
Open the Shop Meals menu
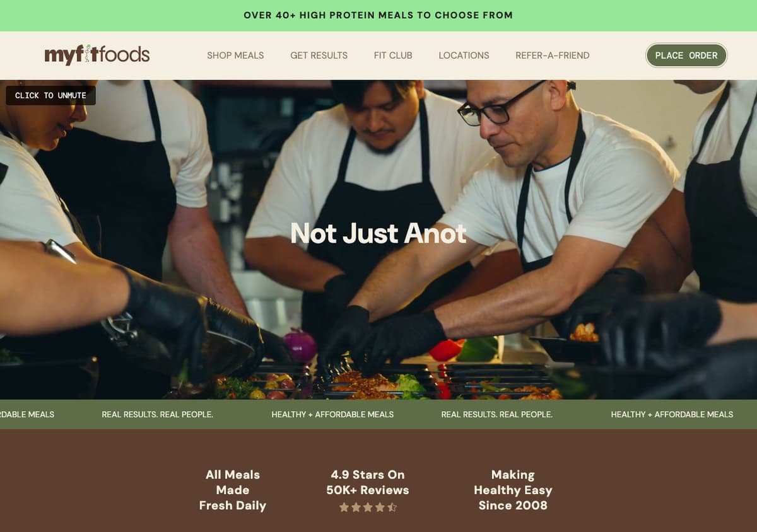235,55
